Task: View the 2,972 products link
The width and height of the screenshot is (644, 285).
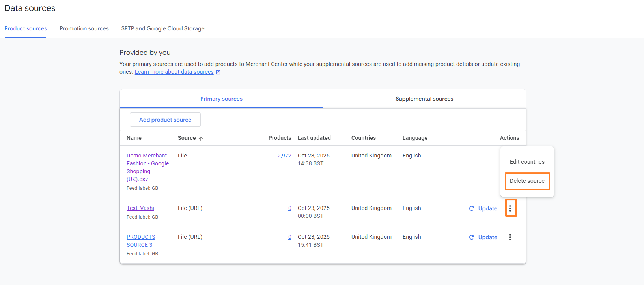Action: (284, 156)
